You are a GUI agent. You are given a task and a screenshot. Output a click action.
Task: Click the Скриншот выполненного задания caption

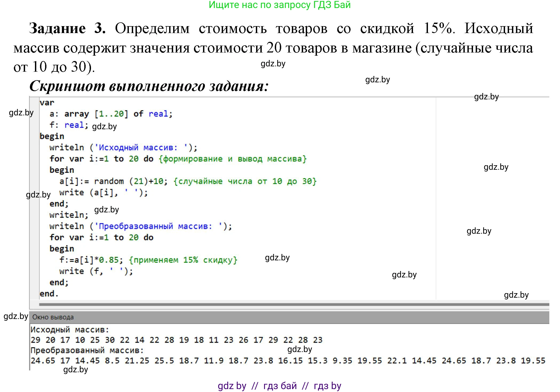(149, 85)
